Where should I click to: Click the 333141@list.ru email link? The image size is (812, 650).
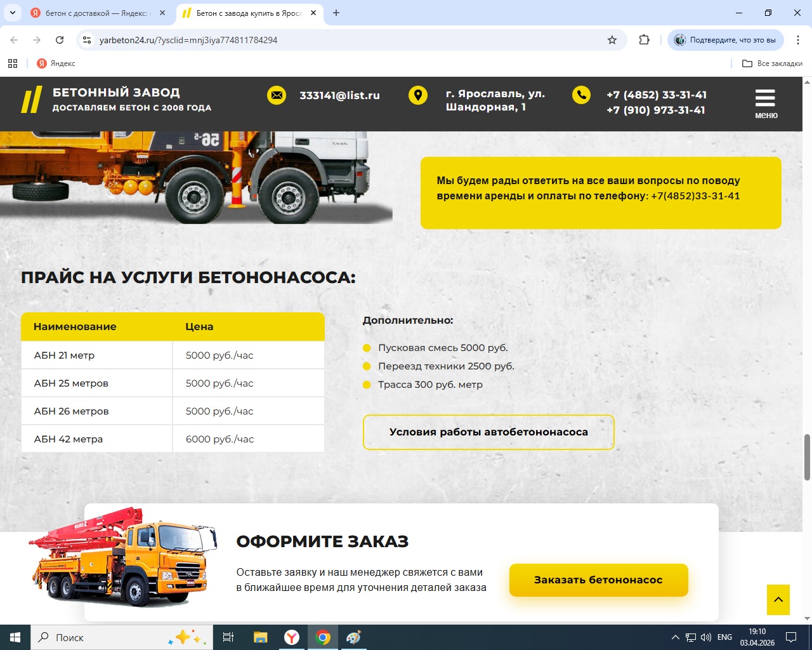[x=339, y=95]
